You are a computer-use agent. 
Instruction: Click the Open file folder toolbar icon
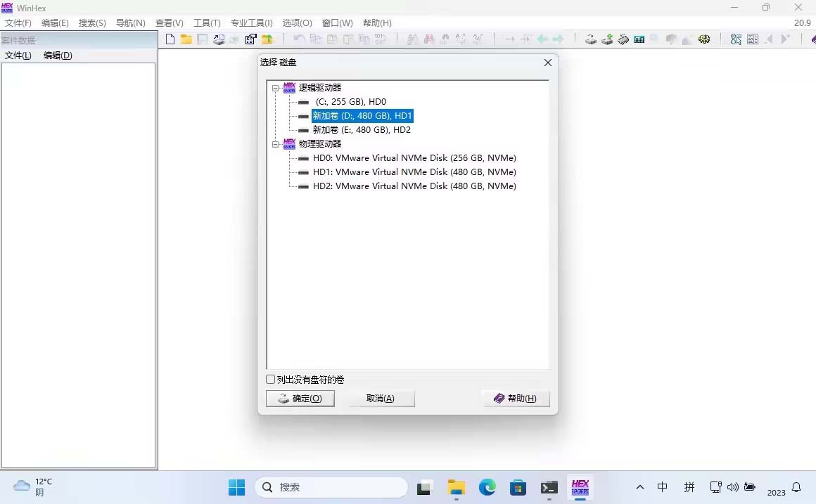click(x=186, y=39)
